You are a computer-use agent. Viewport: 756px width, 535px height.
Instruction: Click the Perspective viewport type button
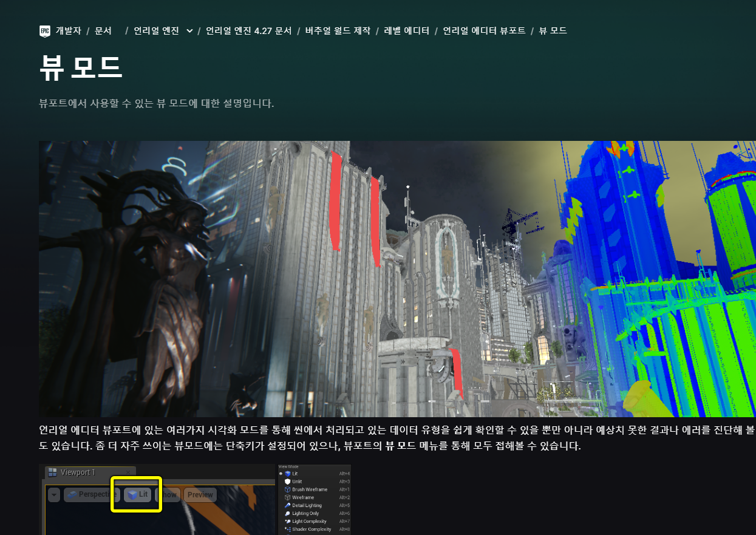point(91,495)
